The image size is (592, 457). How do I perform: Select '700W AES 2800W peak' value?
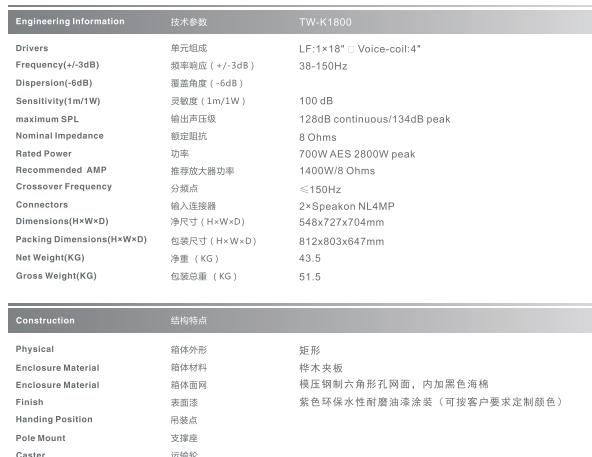357,154
